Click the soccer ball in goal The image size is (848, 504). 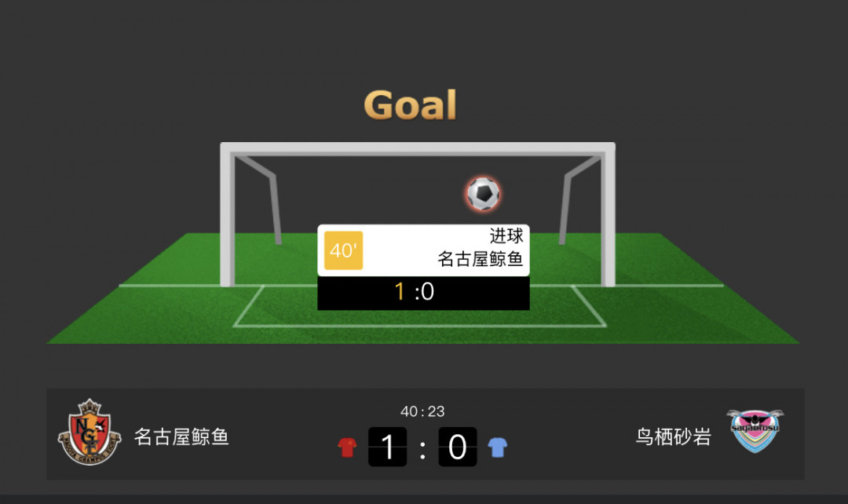[x=483, y=193]
